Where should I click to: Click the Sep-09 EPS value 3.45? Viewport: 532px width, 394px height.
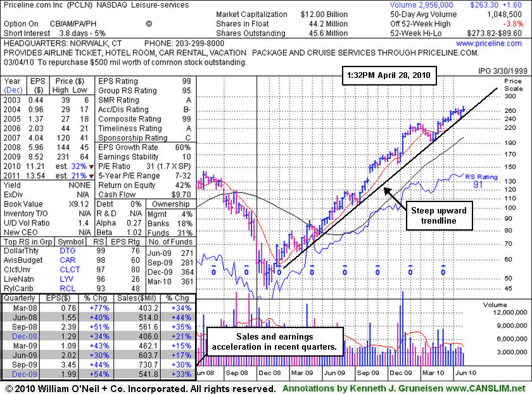click(68, 365)
